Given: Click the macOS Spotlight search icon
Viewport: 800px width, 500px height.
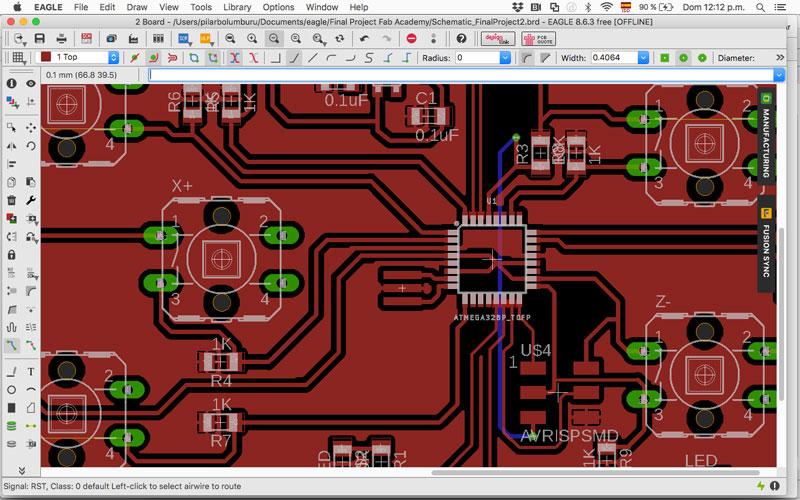Looking at the screenshot, I should pos(760,7).
